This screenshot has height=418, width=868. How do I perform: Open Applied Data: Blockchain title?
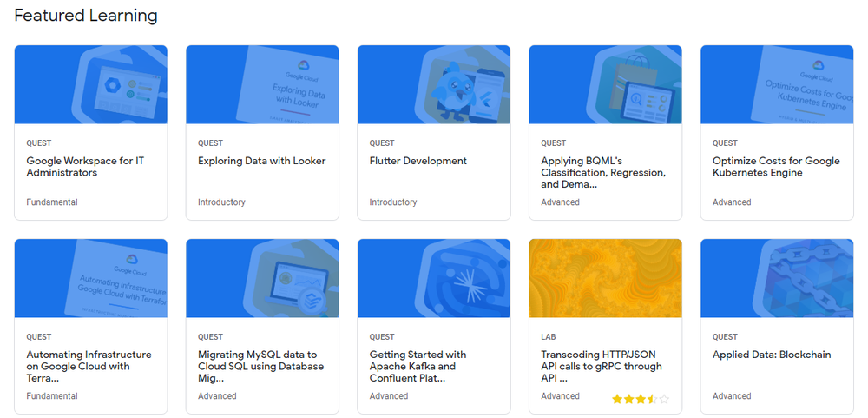tap(772, 355)
